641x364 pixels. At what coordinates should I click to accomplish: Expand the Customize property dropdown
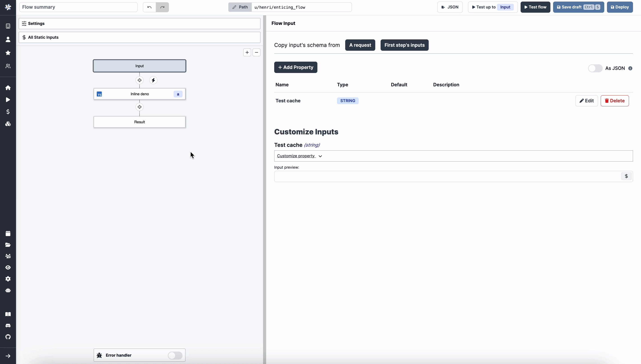[300, 156]
